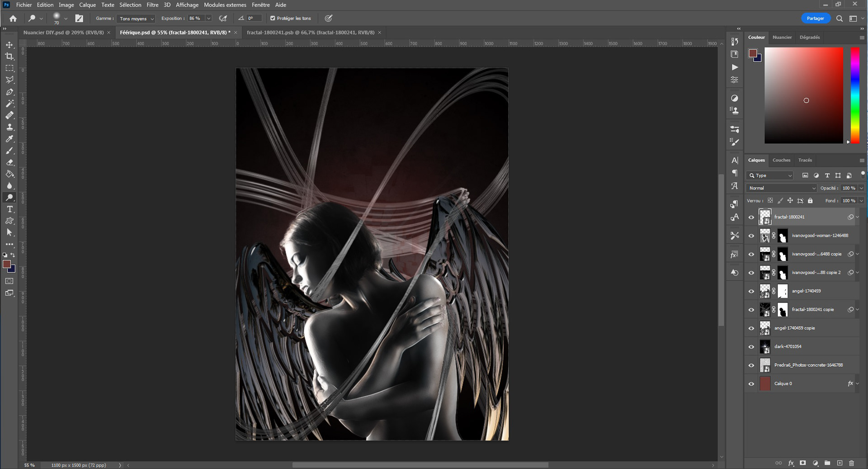Open the Dégradés panel tab
Screen dimensions: 868x469
point(809,38)
